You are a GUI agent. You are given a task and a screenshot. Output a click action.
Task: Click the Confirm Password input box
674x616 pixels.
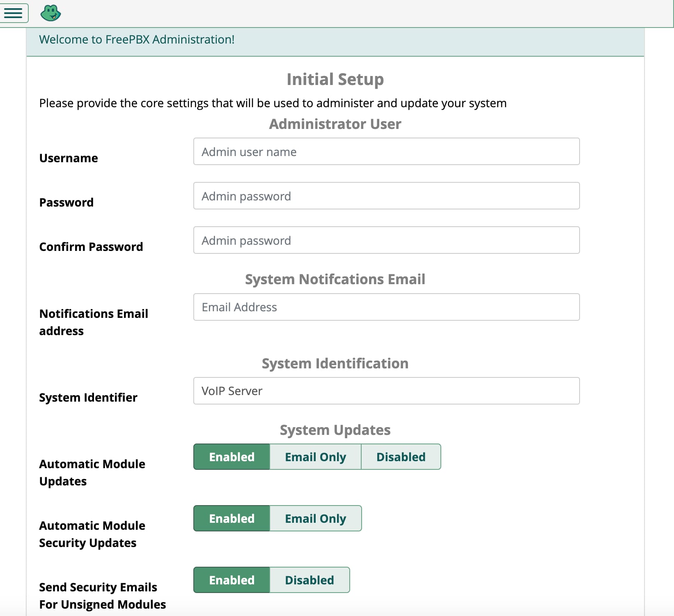[x=386, y=240]
